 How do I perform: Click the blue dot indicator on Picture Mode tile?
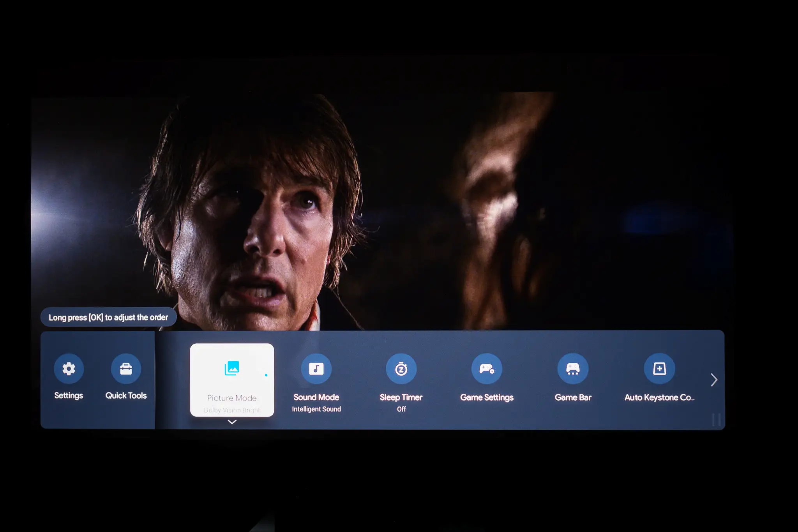click(x=266, y=375)
